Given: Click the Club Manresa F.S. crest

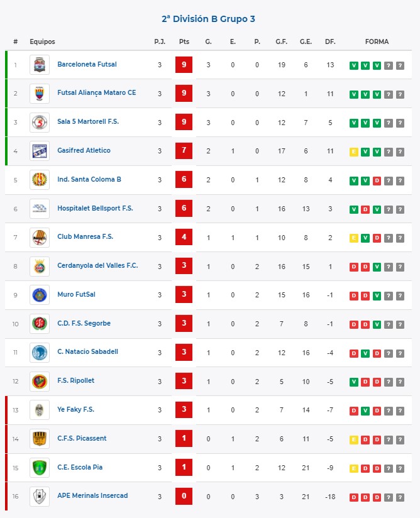Looking at the screenshot, I should coord(40,238).
